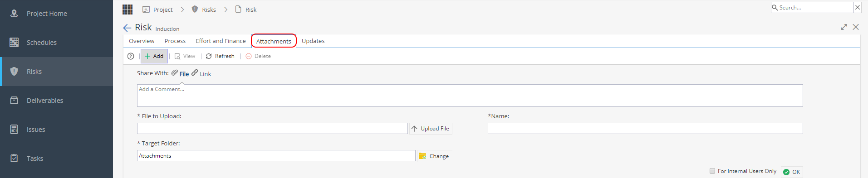This screenshot has height=178, width=868.
Task: Click the Project breadcrumb icon
Action: 146,10
